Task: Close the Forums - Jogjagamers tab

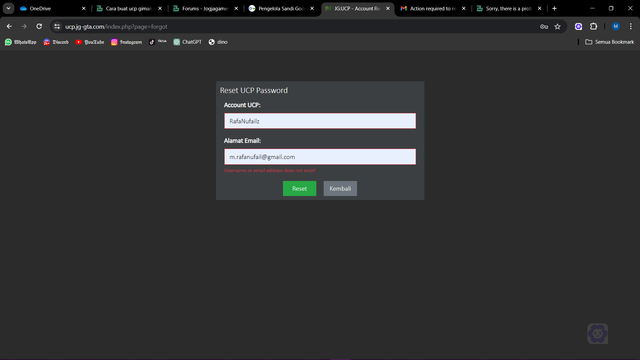Action: pyautogui.click(x=236, y=8)
